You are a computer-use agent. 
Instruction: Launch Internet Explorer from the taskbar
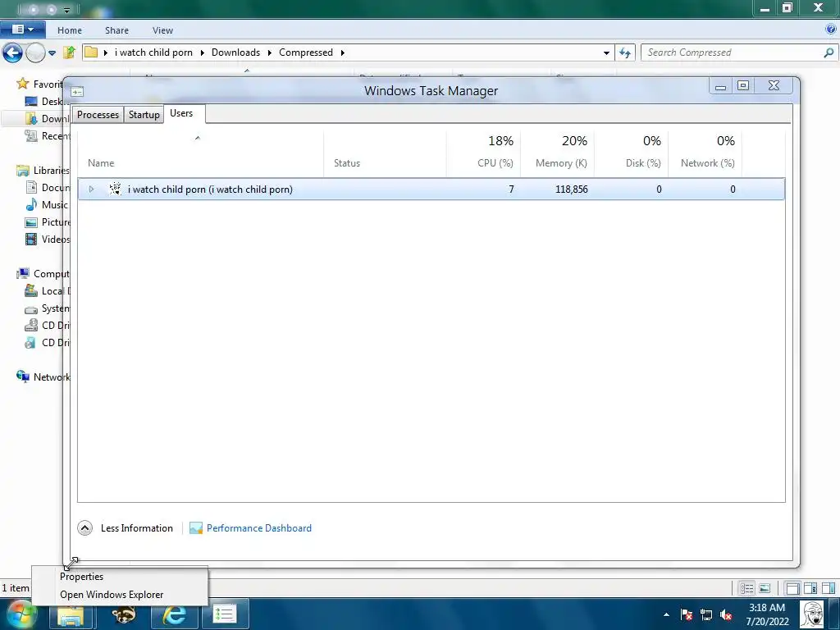(174, 614)
